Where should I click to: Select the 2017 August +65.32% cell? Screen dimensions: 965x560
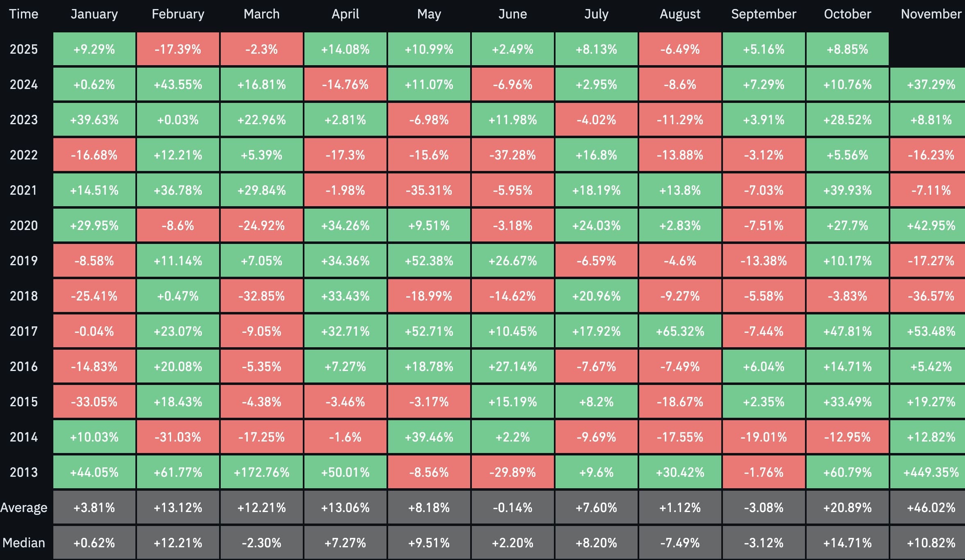click(x=680, y=331)
